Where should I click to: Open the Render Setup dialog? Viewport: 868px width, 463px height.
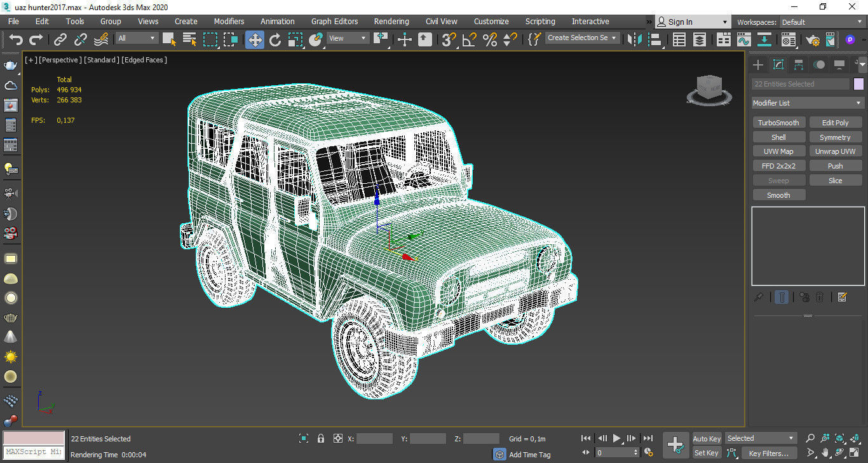pyautogui.click(x=813, y=39)
